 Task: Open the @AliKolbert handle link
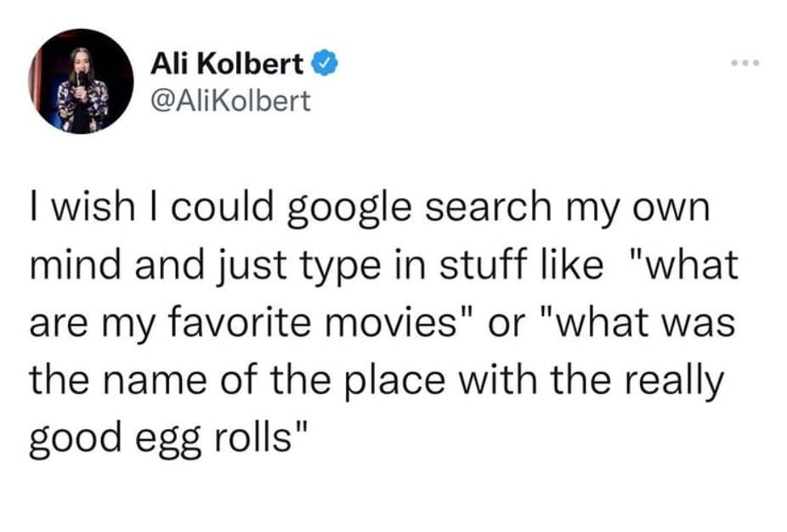coord(229,101)
